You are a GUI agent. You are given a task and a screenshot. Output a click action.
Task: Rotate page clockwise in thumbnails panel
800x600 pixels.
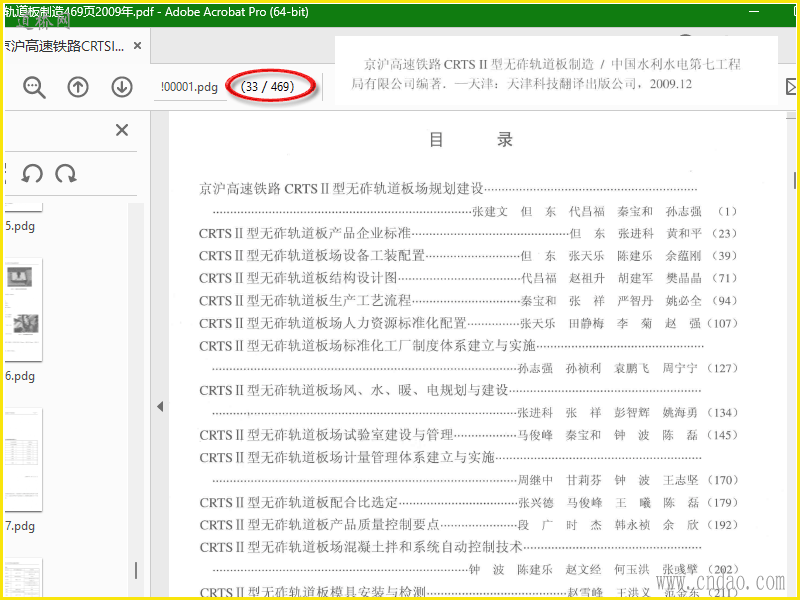[66, 174]
